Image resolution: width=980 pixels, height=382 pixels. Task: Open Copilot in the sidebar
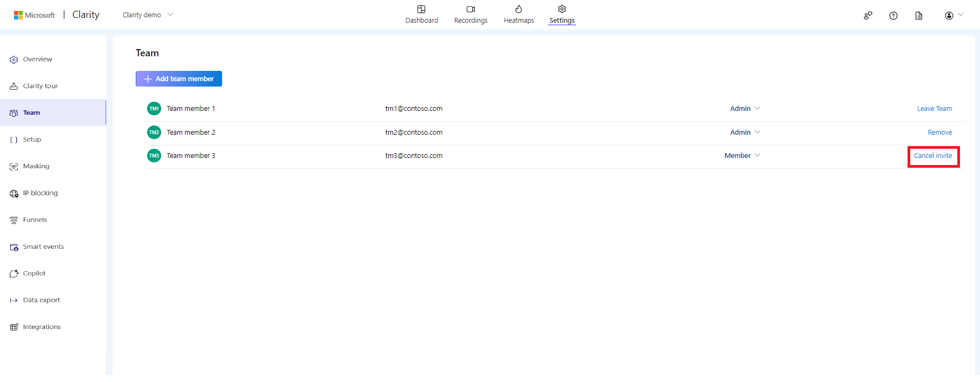[x=53, y=273]
